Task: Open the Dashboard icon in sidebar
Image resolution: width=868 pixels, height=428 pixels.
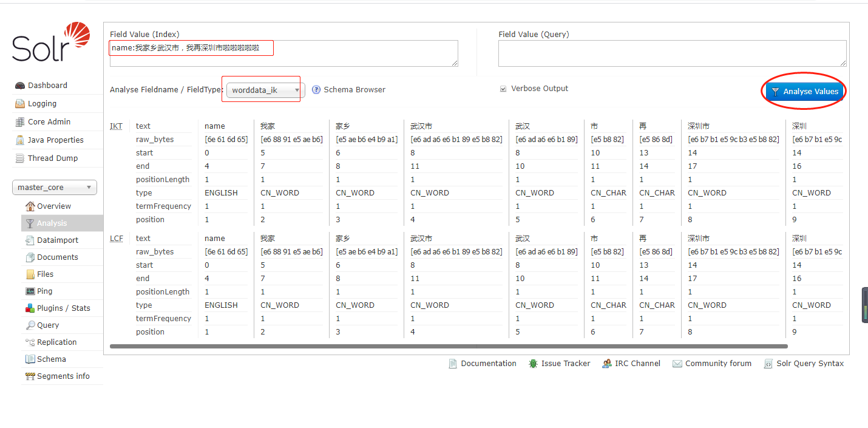Action: [x=20, y=86]
